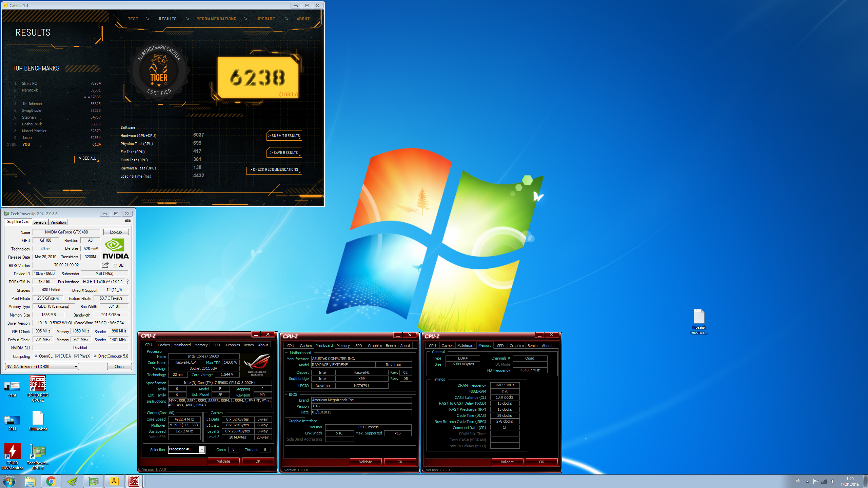Screen dimensions: 868x488
Task: Open Catzilla ABOUT tab
Action: click(303, 19)
